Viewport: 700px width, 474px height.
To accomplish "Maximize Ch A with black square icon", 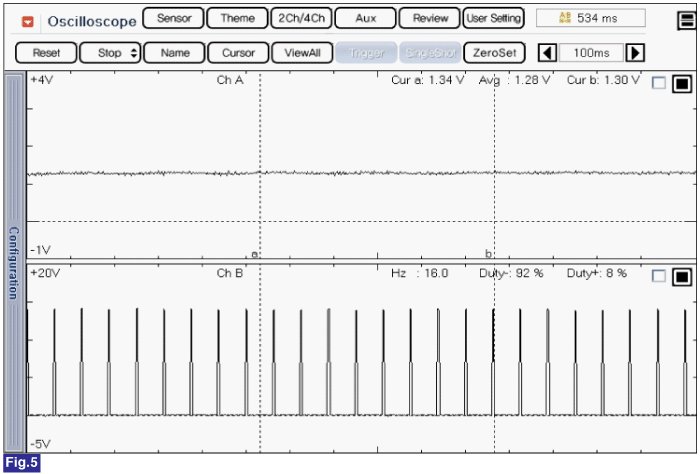I will 682,84.
